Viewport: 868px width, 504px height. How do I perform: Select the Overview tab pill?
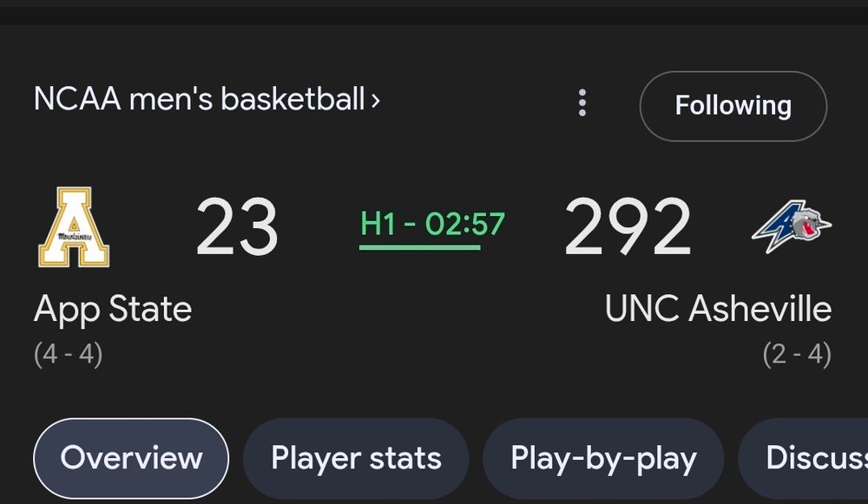point(130,457)
